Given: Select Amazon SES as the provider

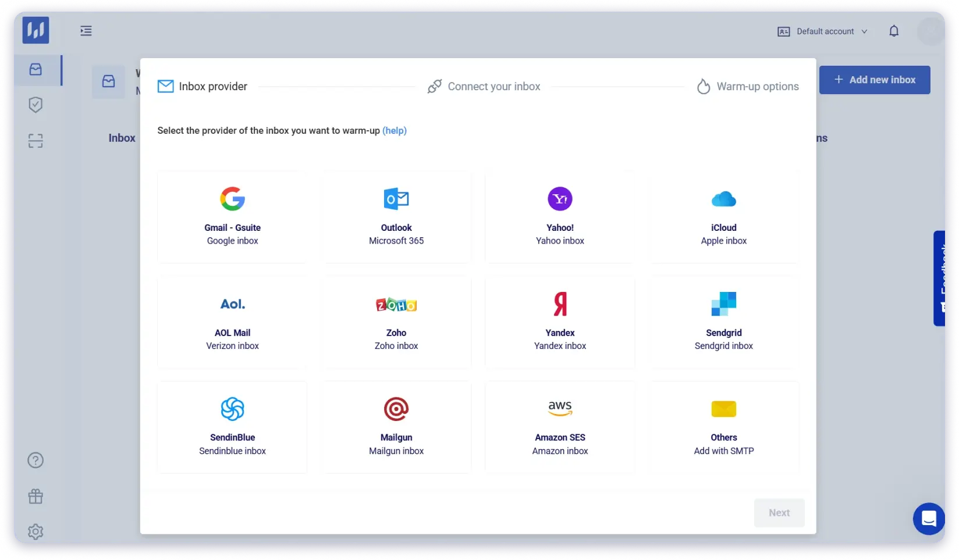Looking at the screenshot, I should click(560, 427).
